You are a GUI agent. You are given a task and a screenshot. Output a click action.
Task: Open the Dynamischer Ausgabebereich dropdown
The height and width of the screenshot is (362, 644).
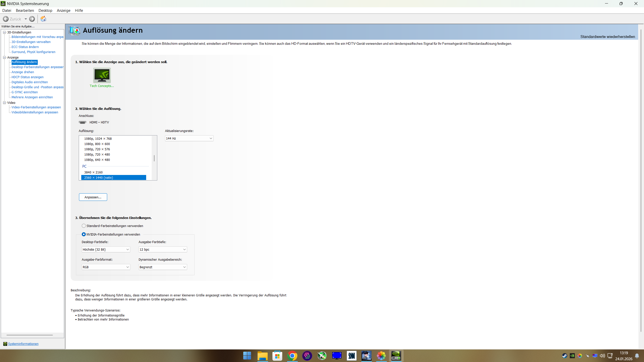coord(163,267)
